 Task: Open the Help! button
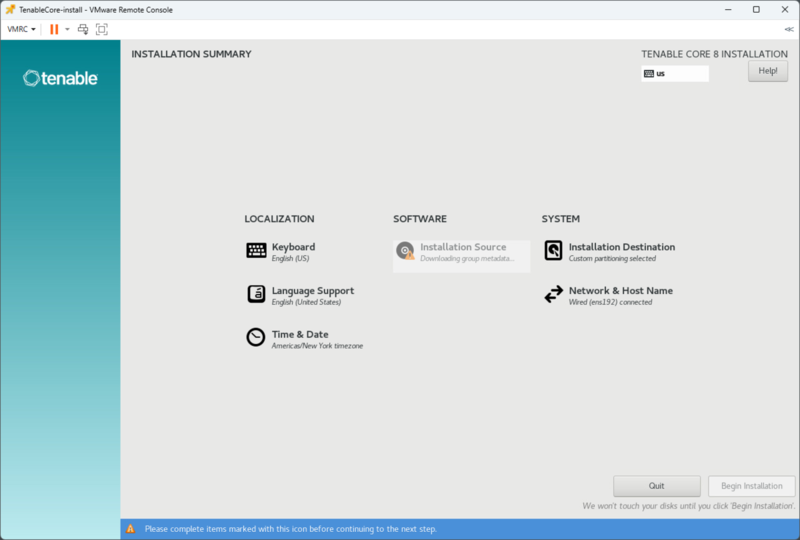tap(767, 71)
